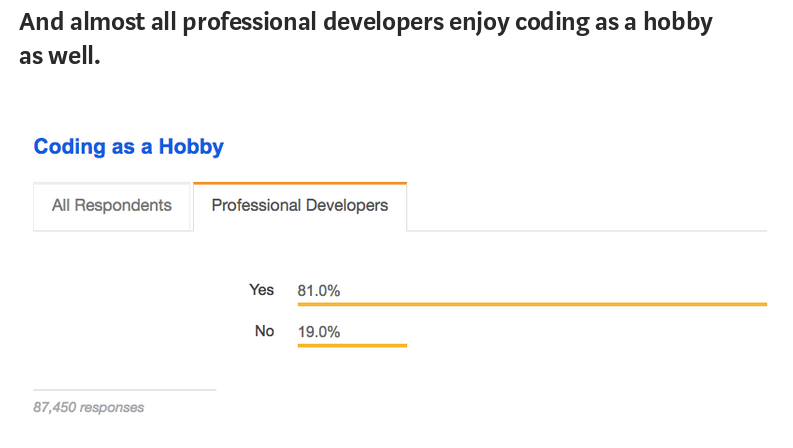Click the word "Coding" in the blue title
This screenshot has height=448, width=793.
tap(69, 147)
